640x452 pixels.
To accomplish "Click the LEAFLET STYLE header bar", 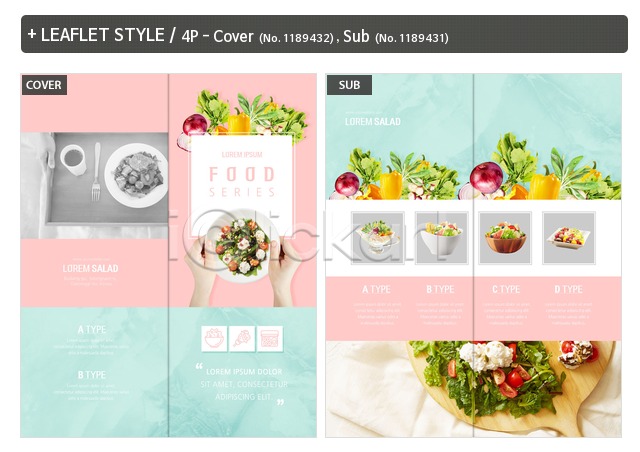I will point(324,34).
